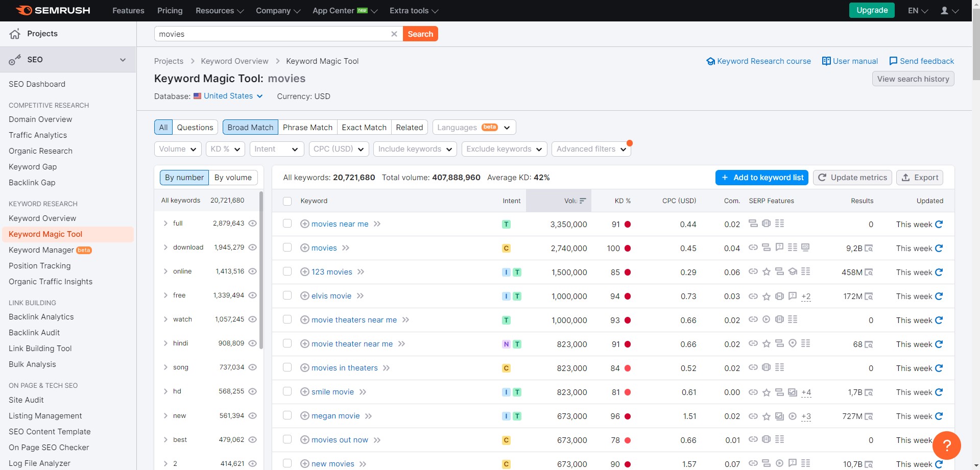Check the 'movies near me' row checkbox
The image size is (980, 470).
(288, 224)
